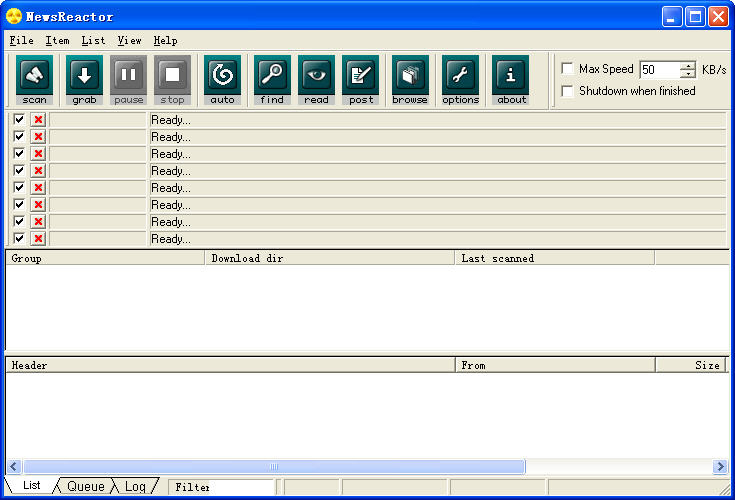Screen dimensions: 735x500
Task: Click red X on second connection row
Action: [x=38, y=137]
